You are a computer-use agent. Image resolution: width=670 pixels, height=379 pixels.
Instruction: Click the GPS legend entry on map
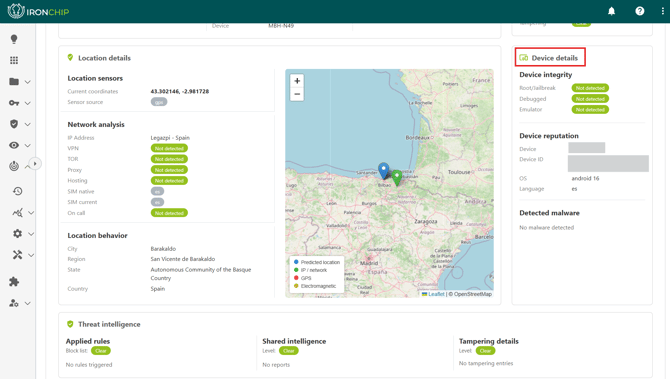click(x=303, y=278)
